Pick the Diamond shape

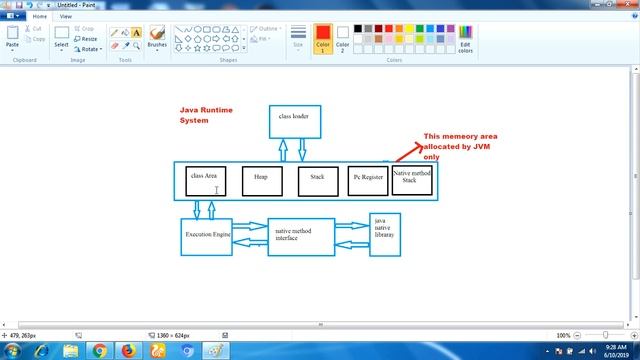188,39
